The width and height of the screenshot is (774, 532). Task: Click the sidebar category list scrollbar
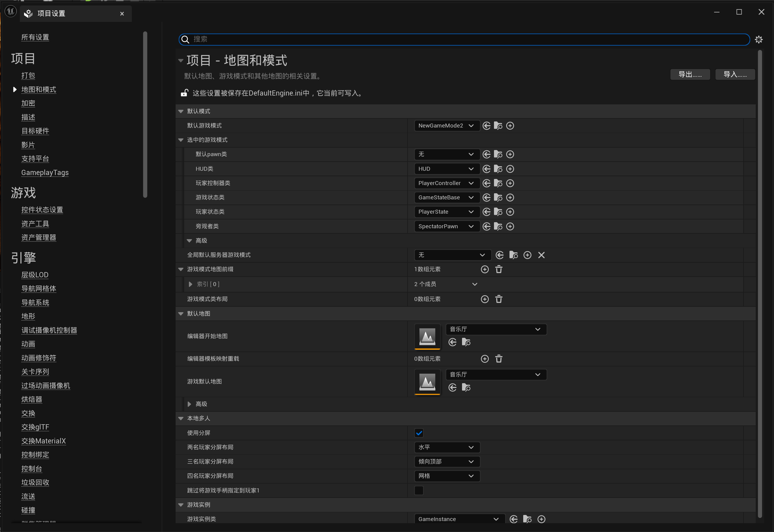pyautogui.click(x=145, y=114)
